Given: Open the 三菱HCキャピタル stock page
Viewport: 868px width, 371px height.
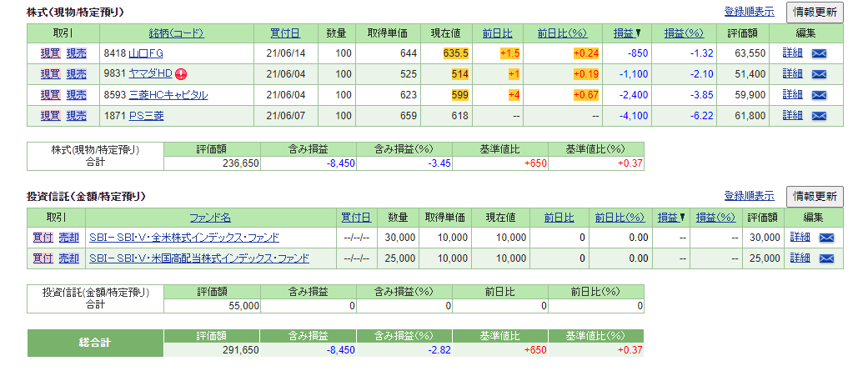Looking at the screenshot, I should (168, 95).
